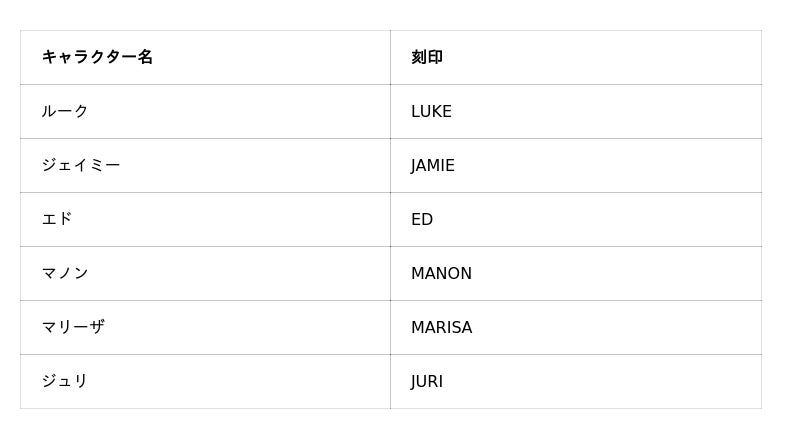Viewport: 800px width, 439px height.
Task: Click the ジェイミー name cell
Action: tap(81, 166)
